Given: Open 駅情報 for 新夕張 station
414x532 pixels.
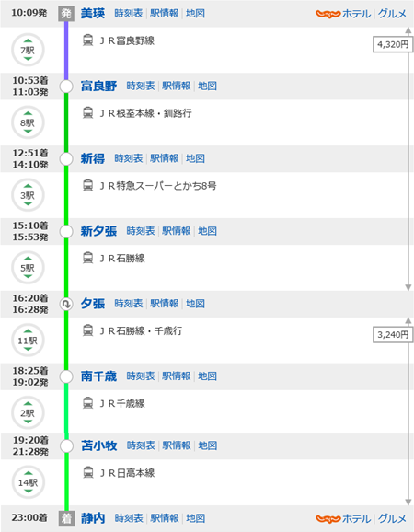Looking at the screenshot, I should coord(177,231).
